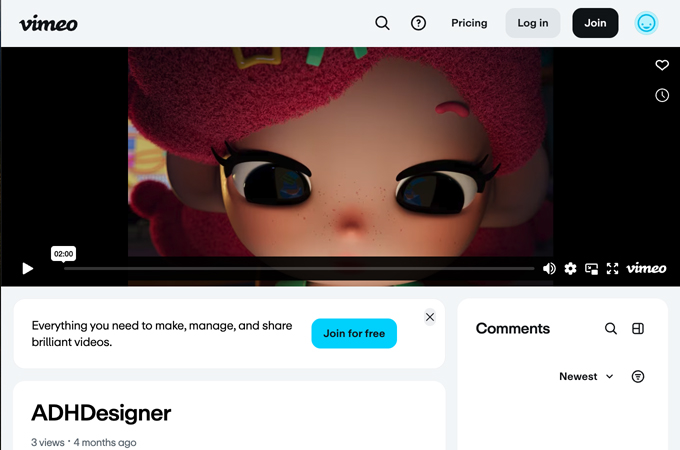Open the search icon in the top navigation
The height and width of the screenshot is (450, 680).
(382, 23)
